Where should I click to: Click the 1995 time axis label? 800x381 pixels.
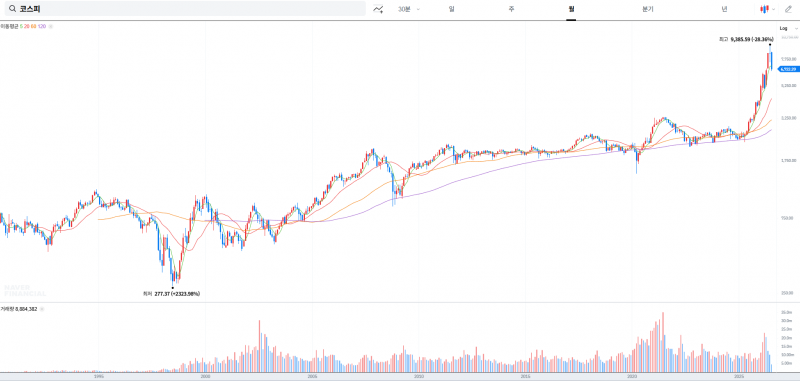(x=99, y=376)
